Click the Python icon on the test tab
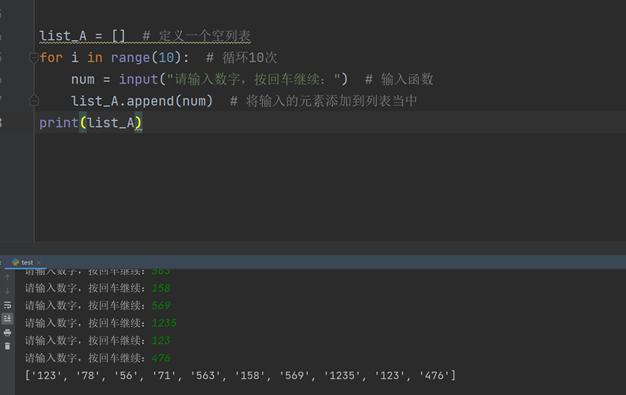The width and height of the screenshot is (626, 395). 16,262
